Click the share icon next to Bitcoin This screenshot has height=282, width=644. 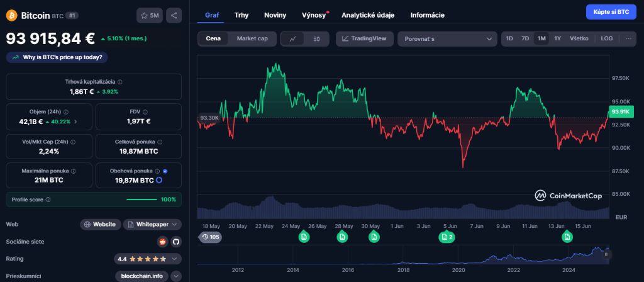(x=174, y=15)
